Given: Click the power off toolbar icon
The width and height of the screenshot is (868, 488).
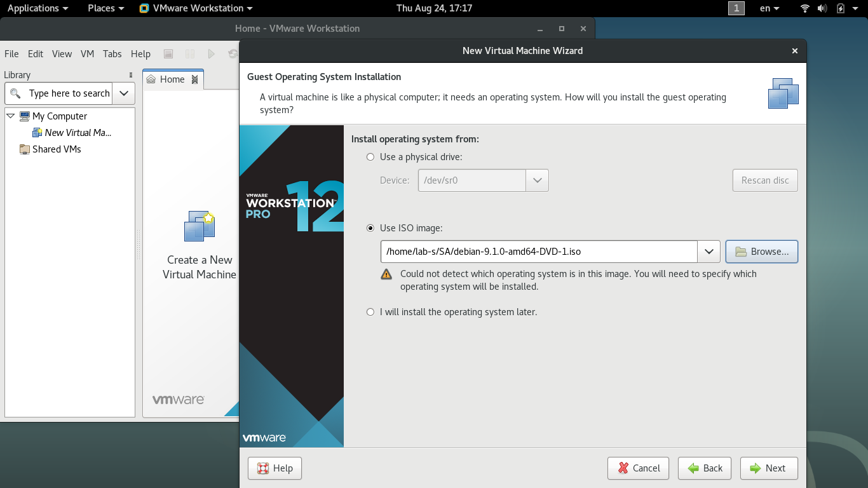Looking at the screenshot, I should pos(168,54).
